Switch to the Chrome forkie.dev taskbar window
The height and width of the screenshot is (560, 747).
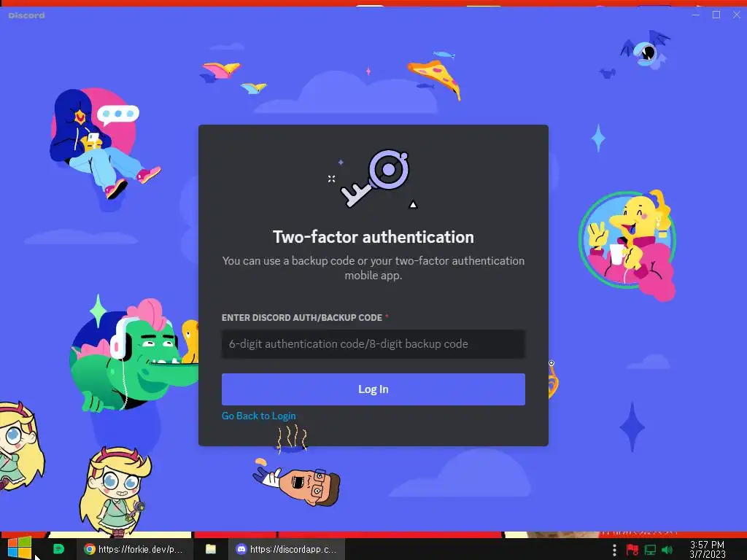click(x=134, y=549)
